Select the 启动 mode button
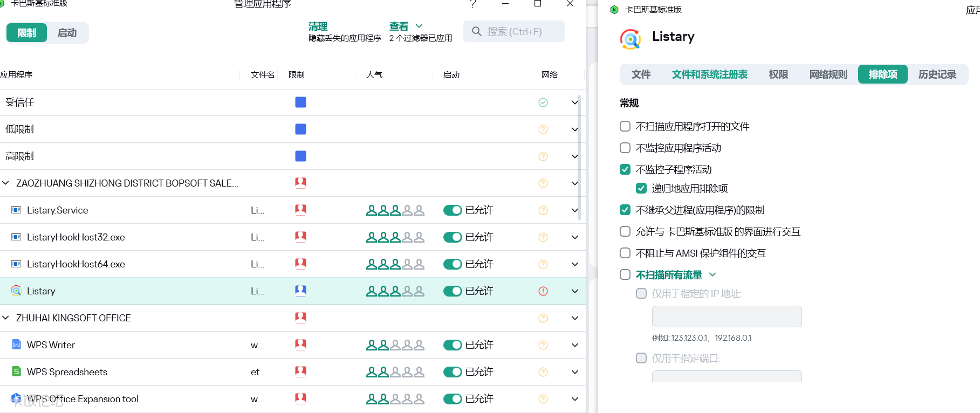The image size is (980, 413). pos(67,33)
